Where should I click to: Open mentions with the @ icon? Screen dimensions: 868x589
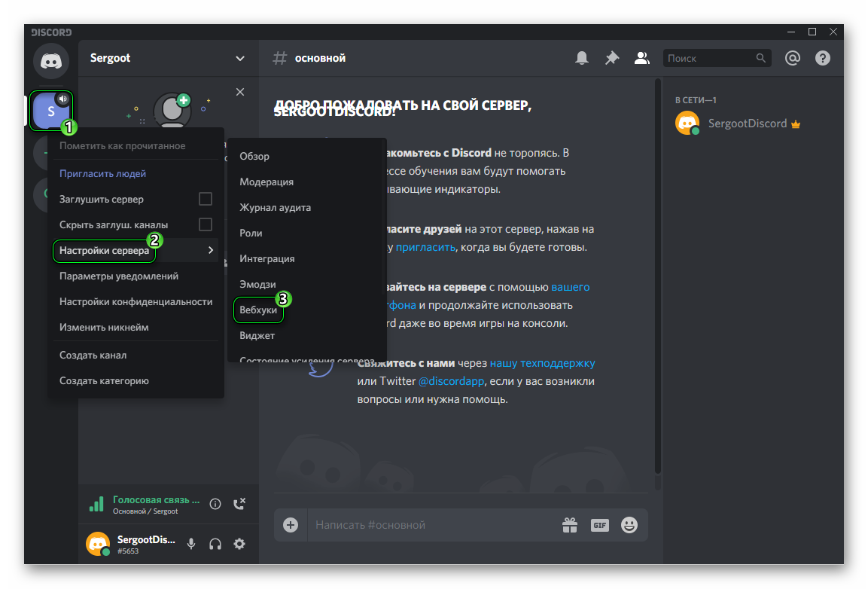tap(793, 58)
